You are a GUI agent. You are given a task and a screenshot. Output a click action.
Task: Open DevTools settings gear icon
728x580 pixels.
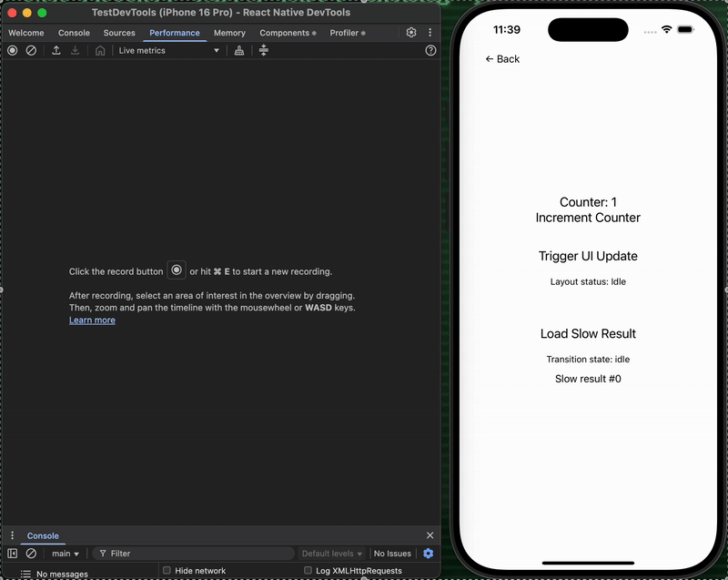pos(411,33)
